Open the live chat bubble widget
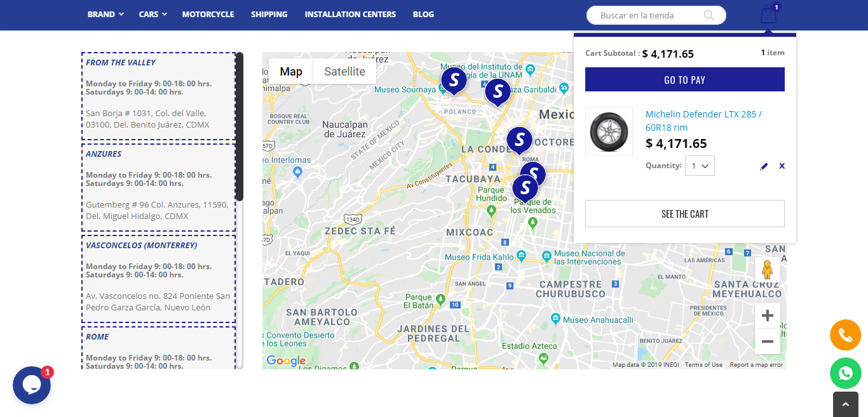This screenshot has width=868, height=417. coord(32,385)
